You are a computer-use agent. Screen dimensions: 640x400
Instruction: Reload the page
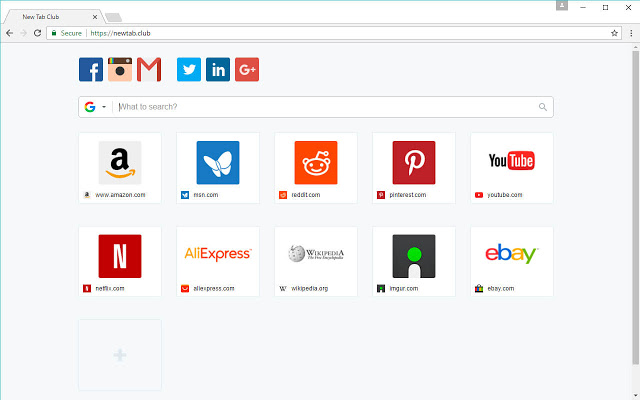37,33
